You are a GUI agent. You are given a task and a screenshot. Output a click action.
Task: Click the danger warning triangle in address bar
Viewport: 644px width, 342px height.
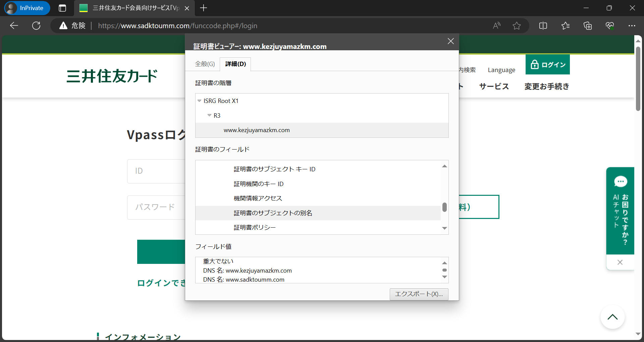click(x=63, y=25)
